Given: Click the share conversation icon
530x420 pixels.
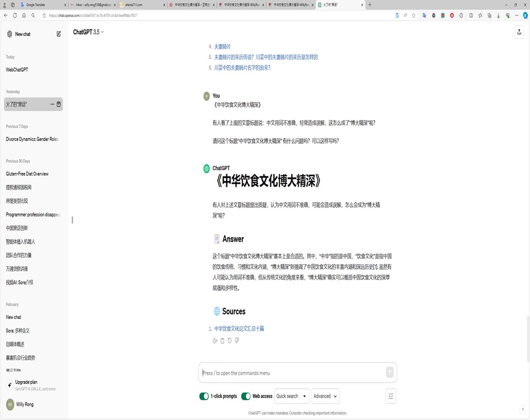Looking at the screenshot, I should (519, 32).
